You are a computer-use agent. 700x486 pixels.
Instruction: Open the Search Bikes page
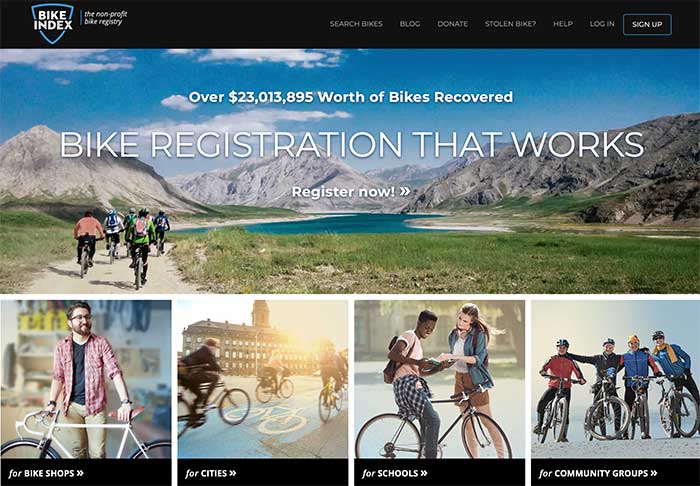click(x=356, y=24)
